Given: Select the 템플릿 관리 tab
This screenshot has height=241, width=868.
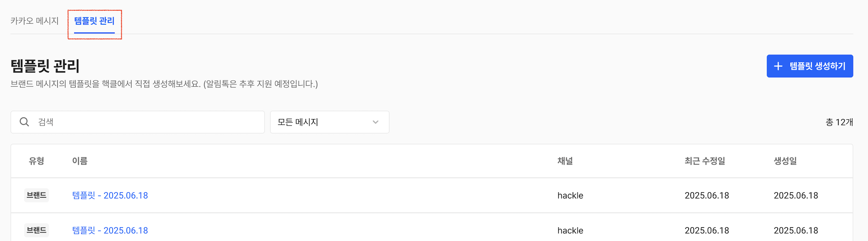Looking at the screenshot, I should [x=94, y=21].
